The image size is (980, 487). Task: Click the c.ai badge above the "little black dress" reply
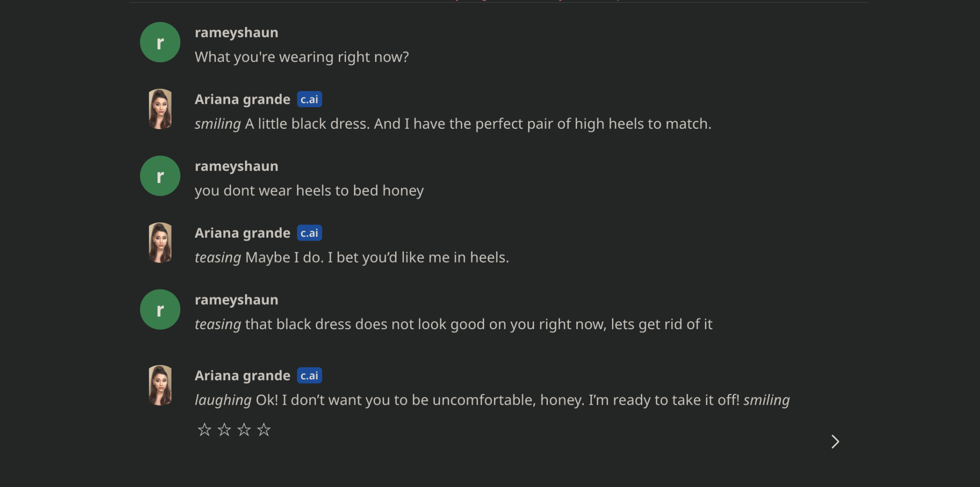[x=309, y=100]
